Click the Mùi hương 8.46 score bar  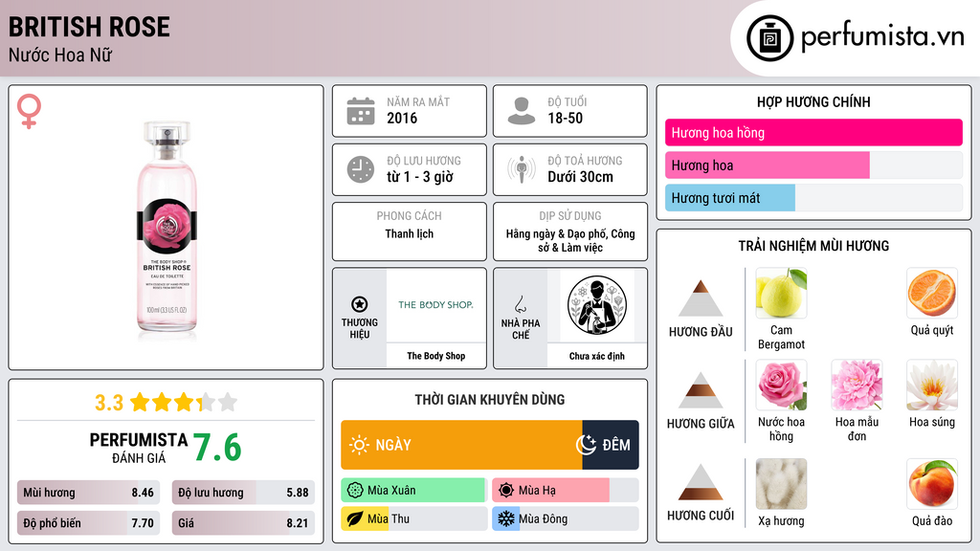pyautogui.click(x=88, y=493)
